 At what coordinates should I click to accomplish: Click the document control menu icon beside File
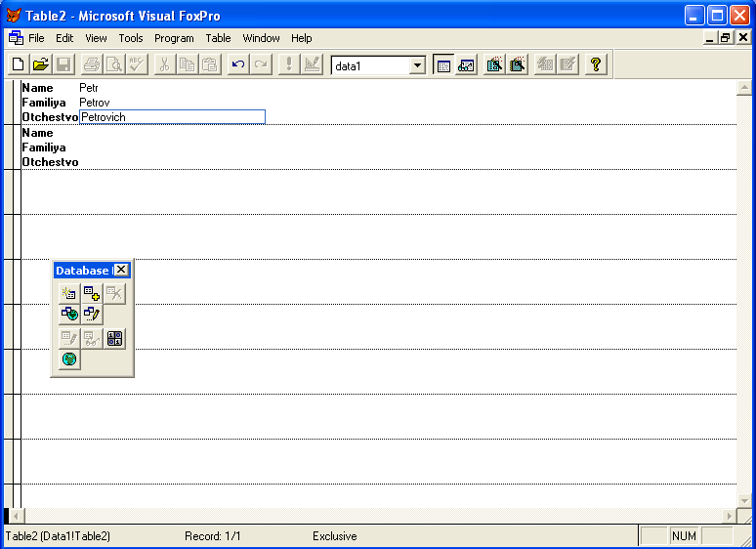(16, 37)
